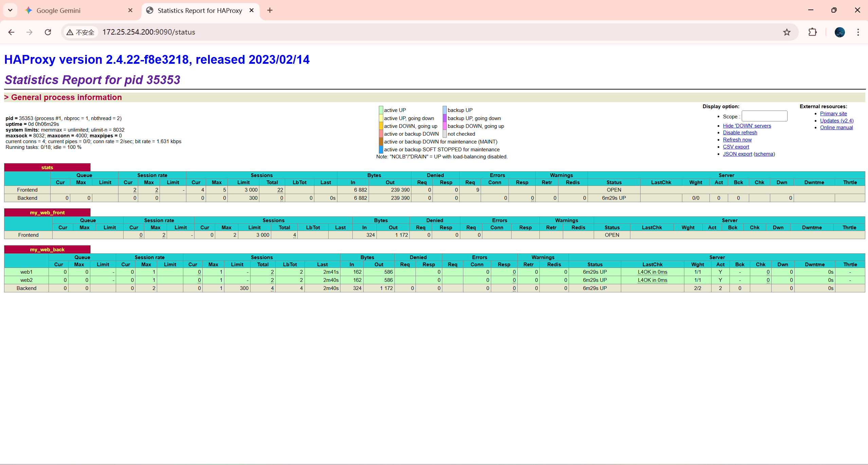Open the three-dot Chrome menu
868x465 pixels.
tap(858, 32)
